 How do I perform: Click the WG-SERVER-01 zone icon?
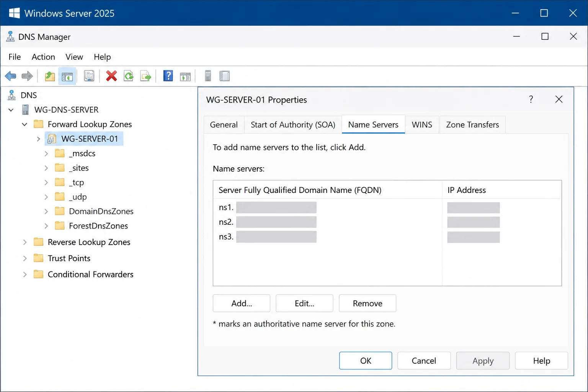pos(51,139)
